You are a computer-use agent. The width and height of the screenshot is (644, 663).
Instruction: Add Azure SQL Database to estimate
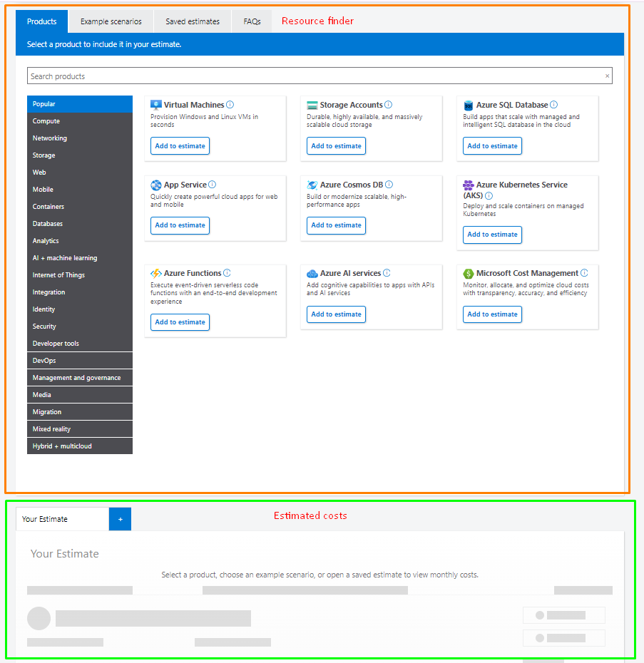coord(492,146)
